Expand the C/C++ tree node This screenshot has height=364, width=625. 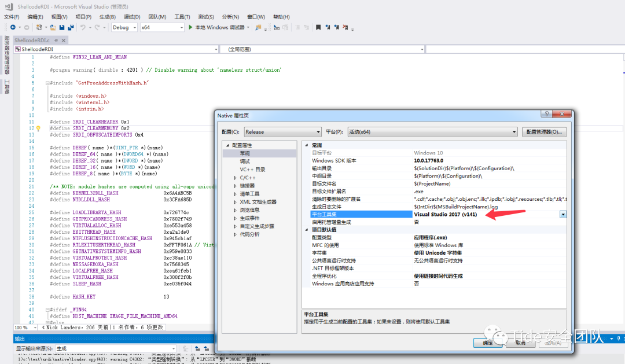(235, 178)
